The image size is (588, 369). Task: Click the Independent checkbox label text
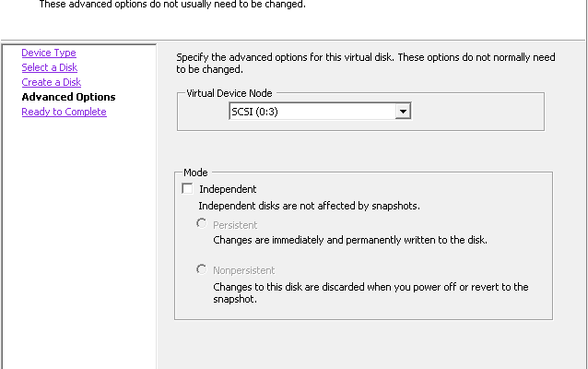click(x=228, y=189)
